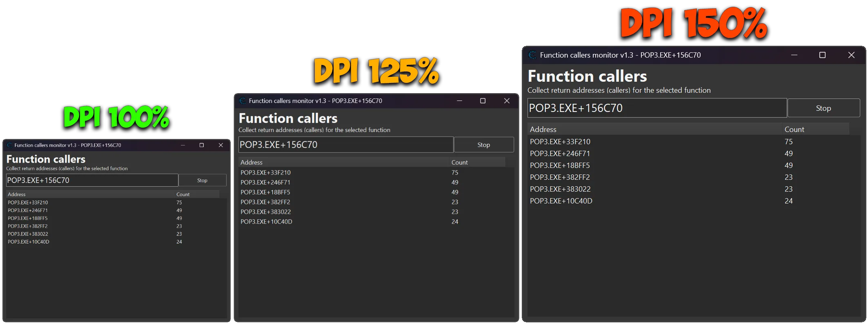The height and width of the screenshot is (324, 868).
Task: Select POP3.EXE+33F210 row in the DPI 100% window
Action: pyautogui.click(x=116, y=202)
